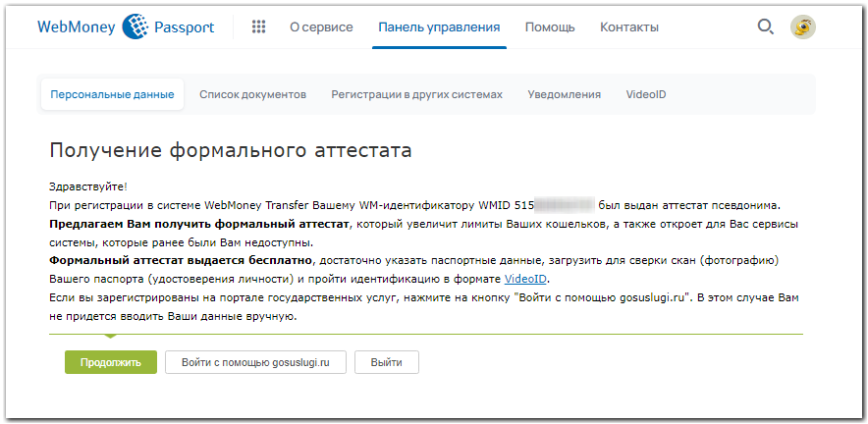Open the «Список документов» tab

[x=252, y=94]
